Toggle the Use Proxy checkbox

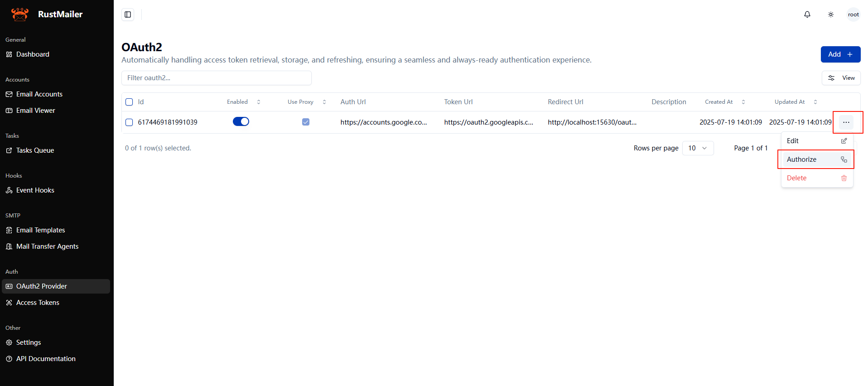306,122
